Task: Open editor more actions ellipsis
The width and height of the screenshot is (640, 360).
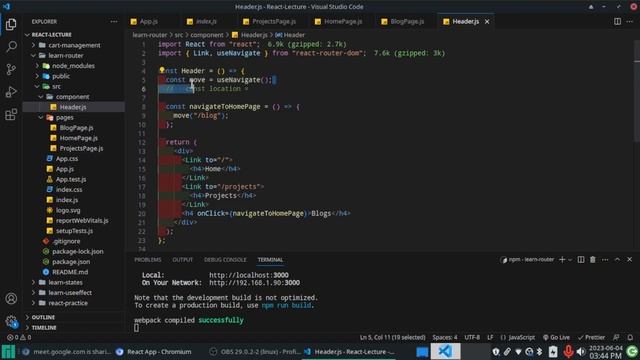Action: click(x=629, y=21)
